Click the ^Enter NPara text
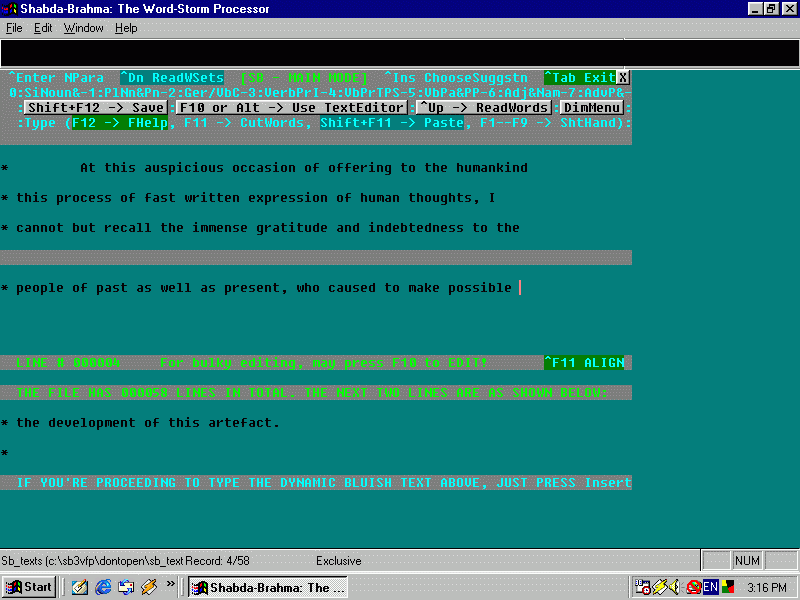The width and height of the screenshot is (800, 600). [x=56, y=78]
